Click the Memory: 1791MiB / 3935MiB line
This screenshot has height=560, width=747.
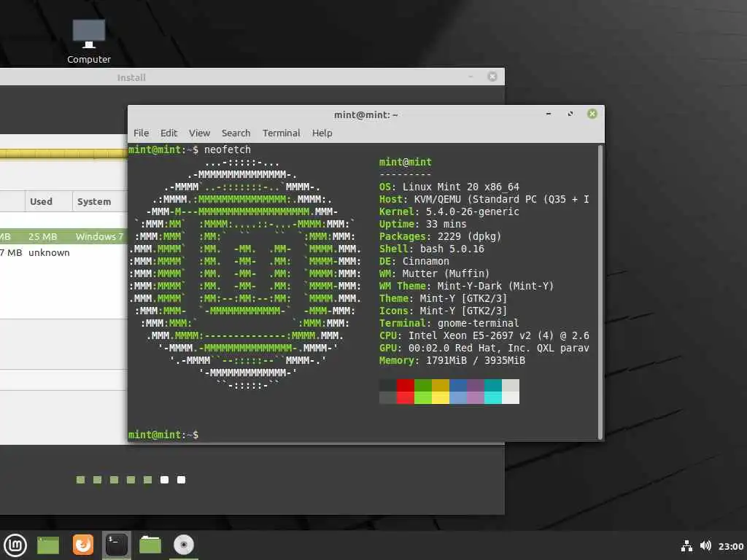click(x=452, y=360)
